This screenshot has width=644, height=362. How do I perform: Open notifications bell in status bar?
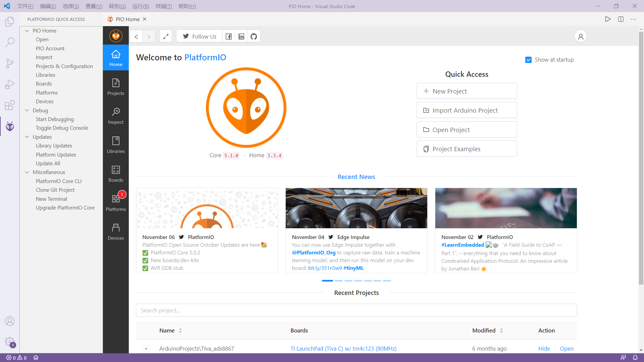(x=635, y=358)
